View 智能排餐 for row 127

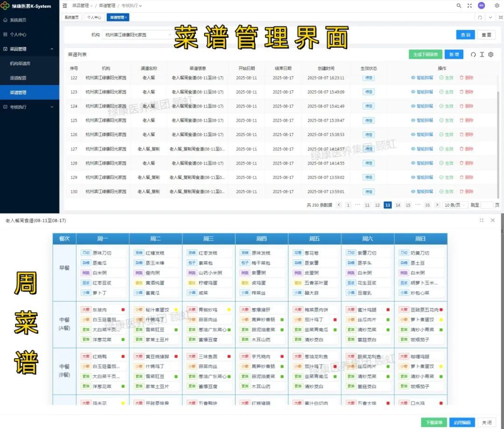422,149
